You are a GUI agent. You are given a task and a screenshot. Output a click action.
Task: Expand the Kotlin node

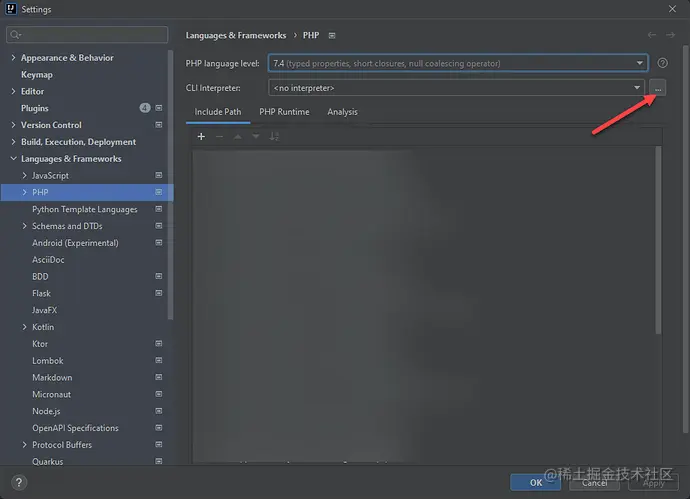point(25,327)
